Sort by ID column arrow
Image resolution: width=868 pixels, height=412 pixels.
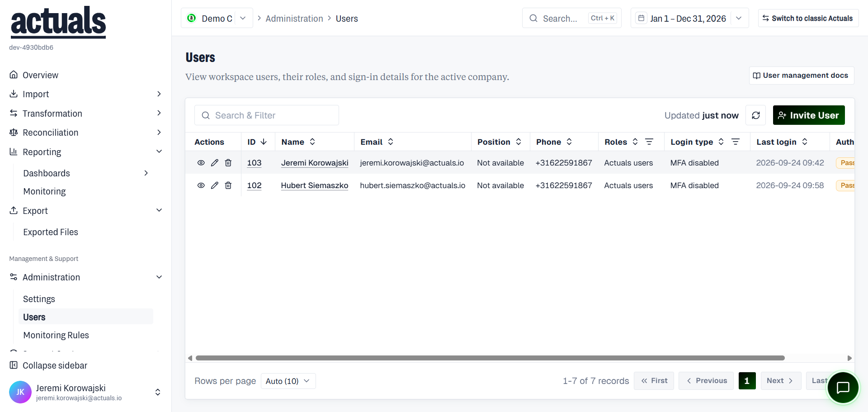pyautogui.click(x=264, y=142)
